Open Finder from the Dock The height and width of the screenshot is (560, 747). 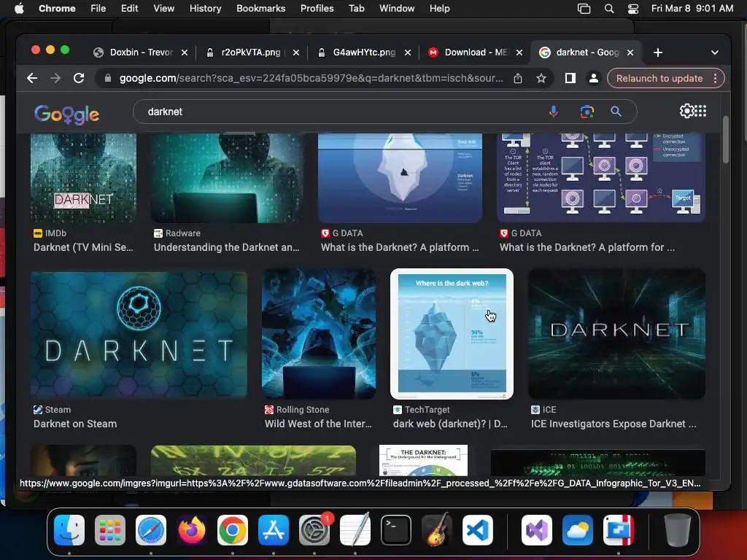[x=69, y=530]
